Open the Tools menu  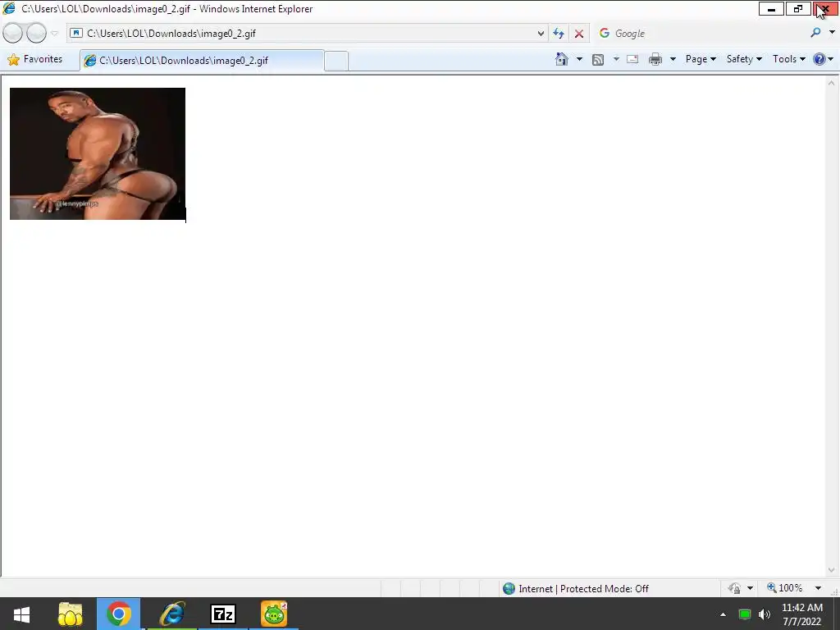(x=788, y=59)
